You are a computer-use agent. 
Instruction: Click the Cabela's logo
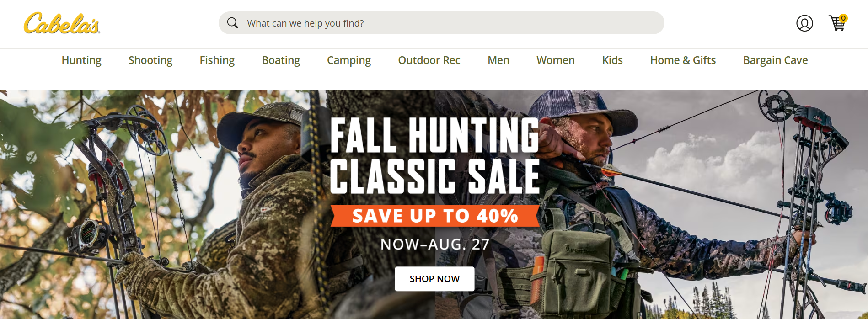tap(62, 23)
